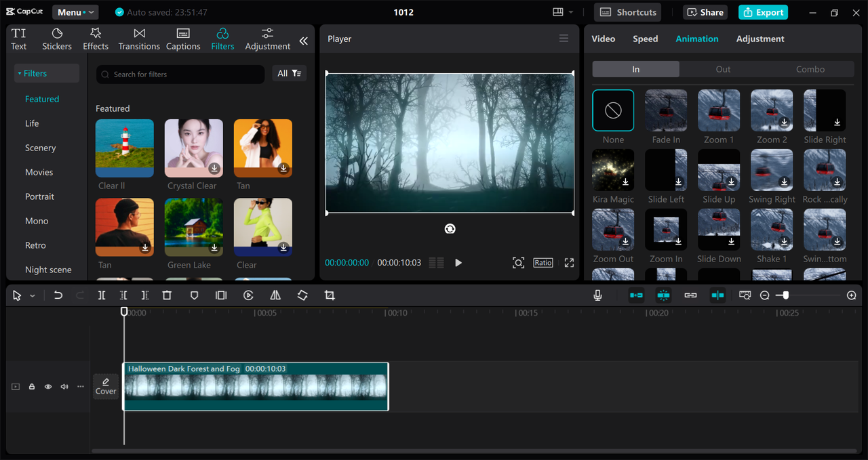Click the Undo arrow
Viewport: 868px width, 460px height.
point(58,295)
